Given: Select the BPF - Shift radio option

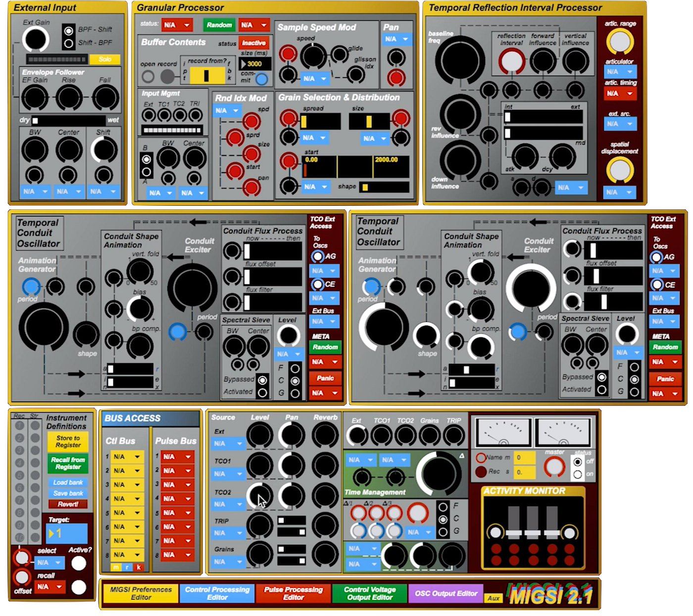Looking at the screenshot, I should tap(69, 30).
